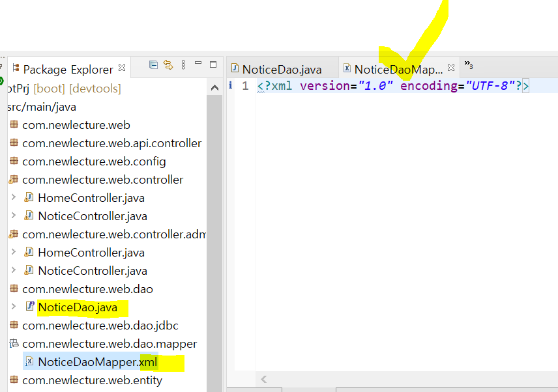Open HomeController.java in web.controller package
This screenshot has height=392, width=558.
point(91,198)
